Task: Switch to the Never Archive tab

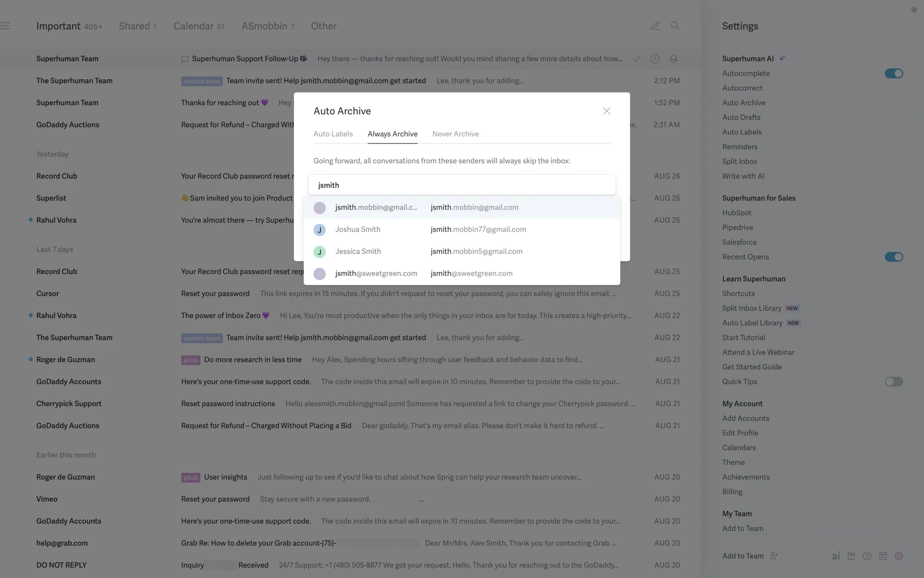Action: [455, 134]
